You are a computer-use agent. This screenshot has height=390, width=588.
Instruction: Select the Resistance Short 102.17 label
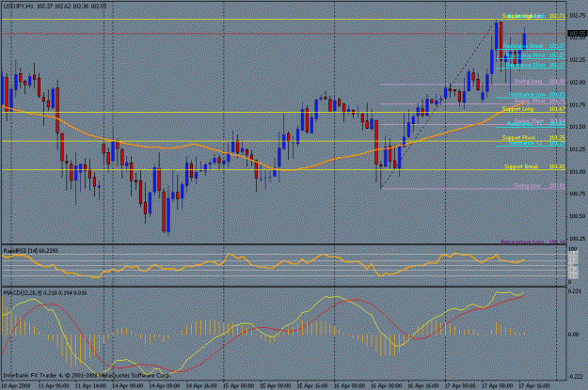[x=535, y=65]
